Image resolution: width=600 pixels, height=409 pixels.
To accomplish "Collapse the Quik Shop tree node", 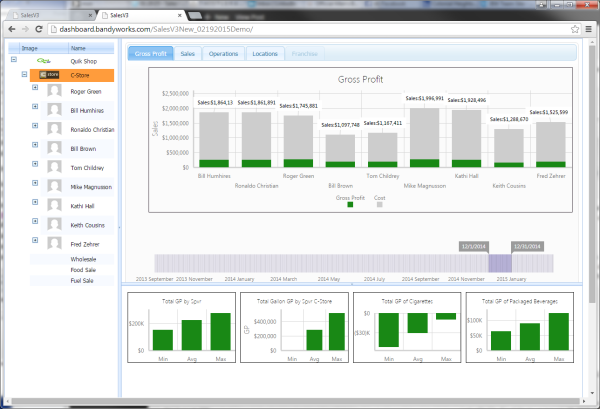I will (x=14, y=59).
